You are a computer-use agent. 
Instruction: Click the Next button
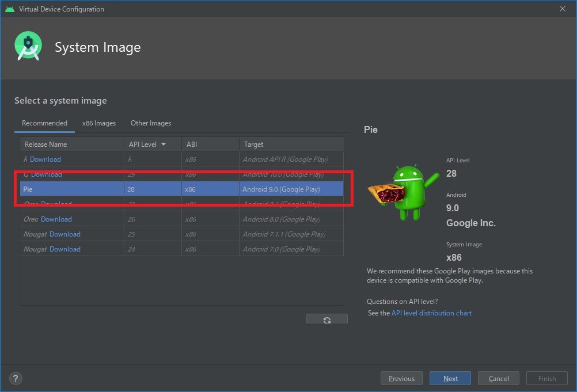click(450, 378)
